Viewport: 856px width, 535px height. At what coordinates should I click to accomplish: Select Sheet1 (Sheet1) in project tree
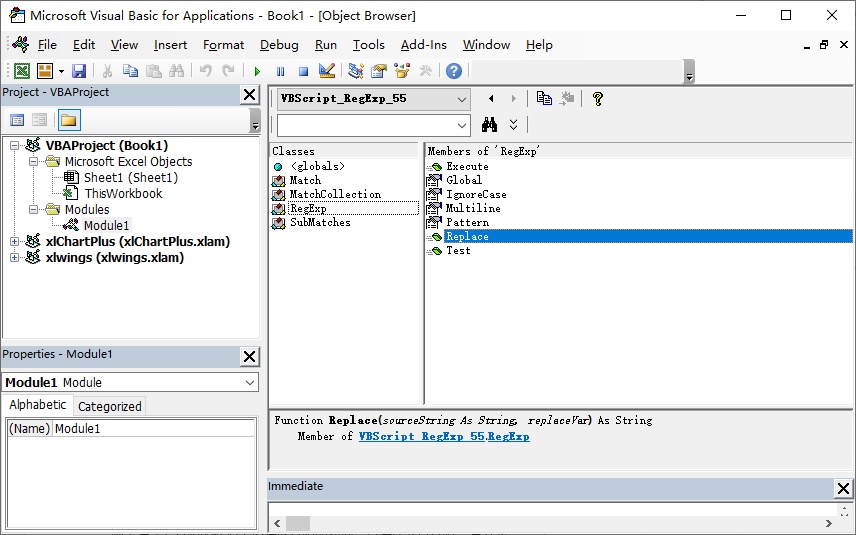tap(130, 177)
